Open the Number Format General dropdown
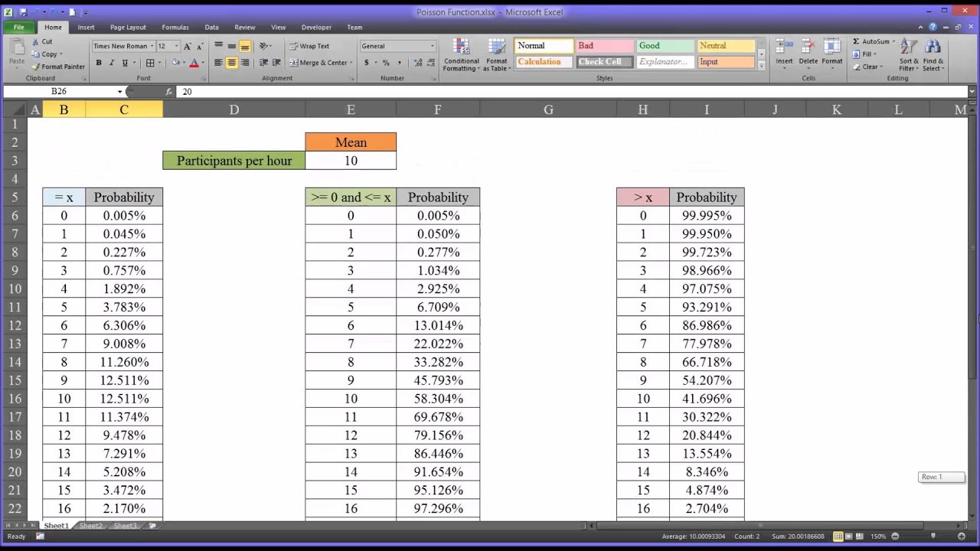The height and width of the screenshot is (551, 980). [x=432, y=46]
